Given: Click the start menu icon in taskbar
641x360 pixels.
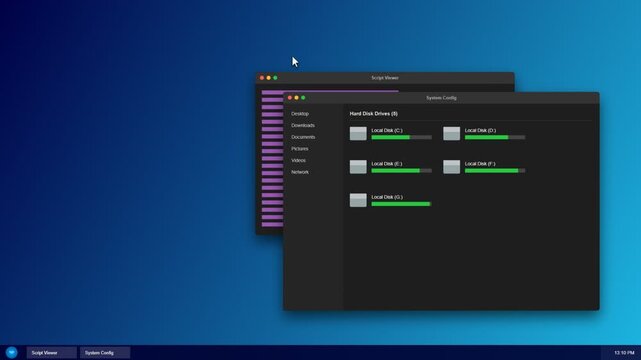Looking at the screenshot, I should pyautogui.click(x=11, y=352).
